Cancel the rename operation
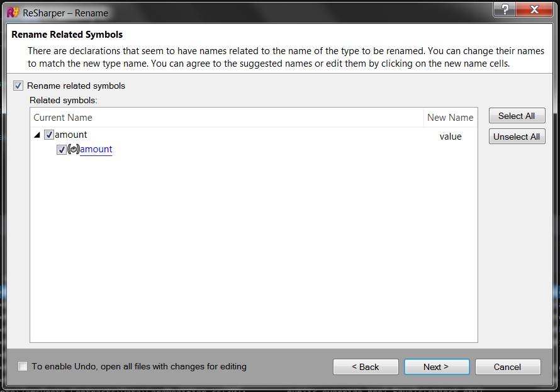This screenshot has height=392, width=560. coord(508,367)
